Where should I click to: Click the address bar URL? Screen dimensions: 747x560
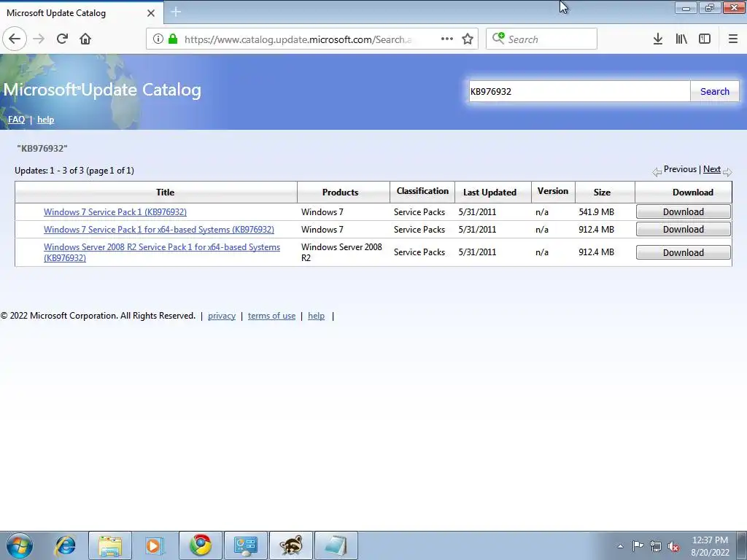(298, 39)
